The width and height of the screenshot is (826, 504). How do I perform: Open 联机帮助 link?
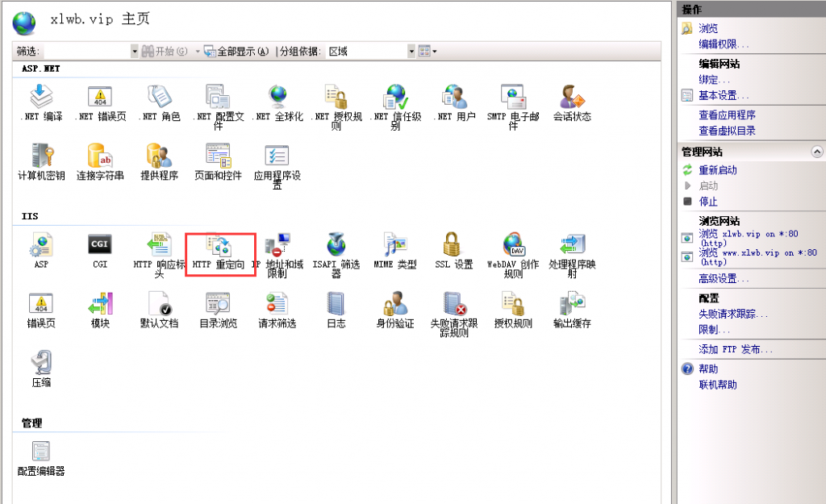click(x=717, y=385)
